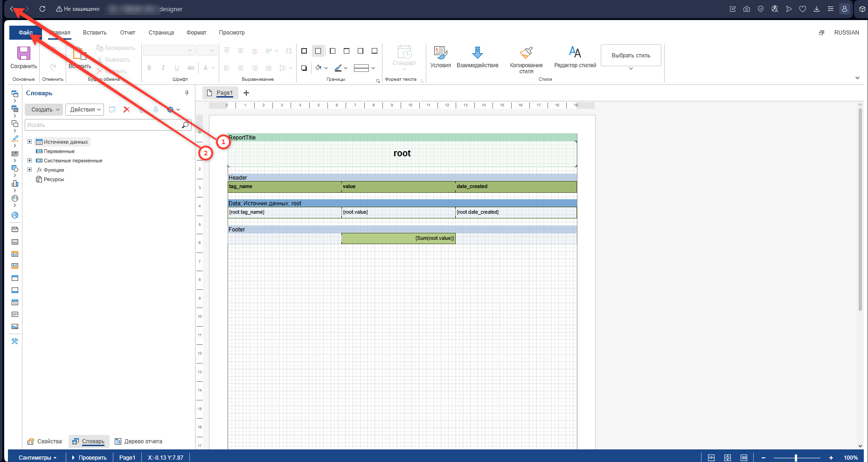The image size is (868, 462).
Task: Click the red delete X in dictionary toolbar
Action: 126,110
